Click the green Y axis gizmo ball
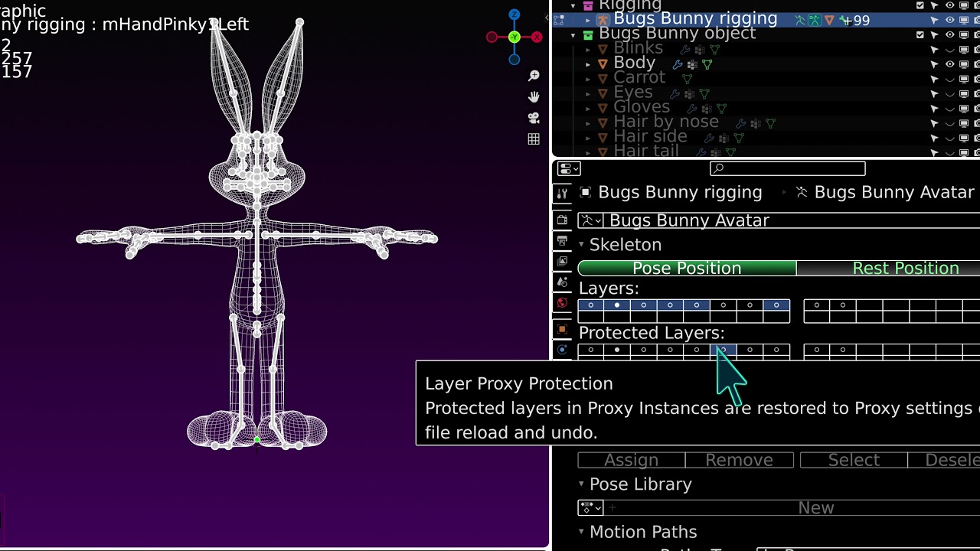 pos(514,37)
